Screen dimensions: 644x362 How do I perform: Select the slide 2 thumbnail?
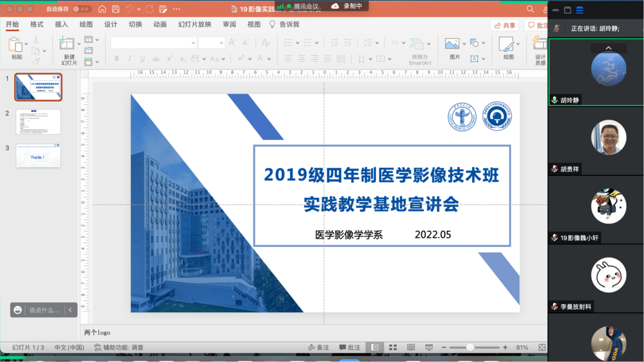tap(38, 122)
